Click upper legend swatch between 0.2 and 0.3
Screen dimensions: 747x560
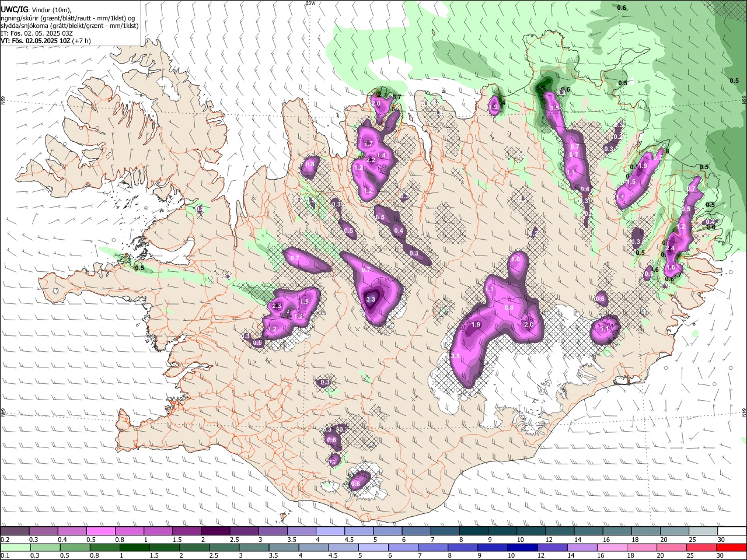pyautogui.click(x=15, y=531)
